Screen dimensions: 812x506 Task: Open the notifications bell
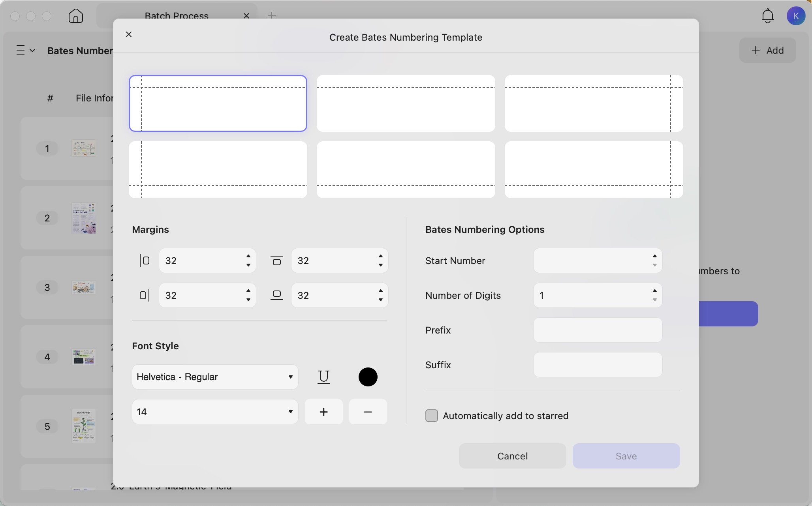(768, 16)
